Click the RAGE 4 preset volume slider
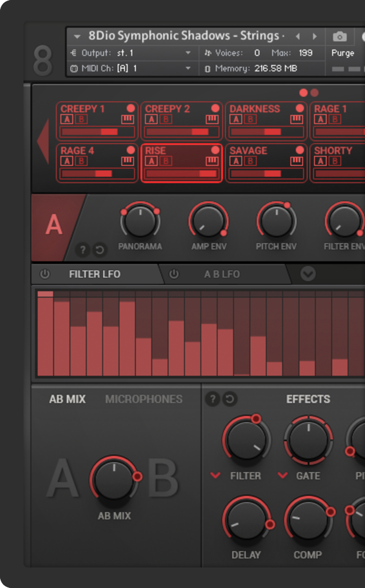This screenshot has width=365, height=588. (x=97, y=174)
